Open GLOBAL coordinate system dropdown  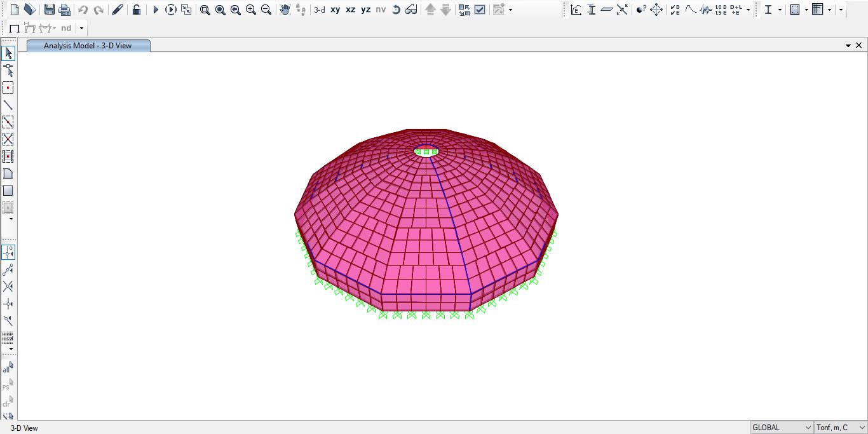[x=782, y=428]
